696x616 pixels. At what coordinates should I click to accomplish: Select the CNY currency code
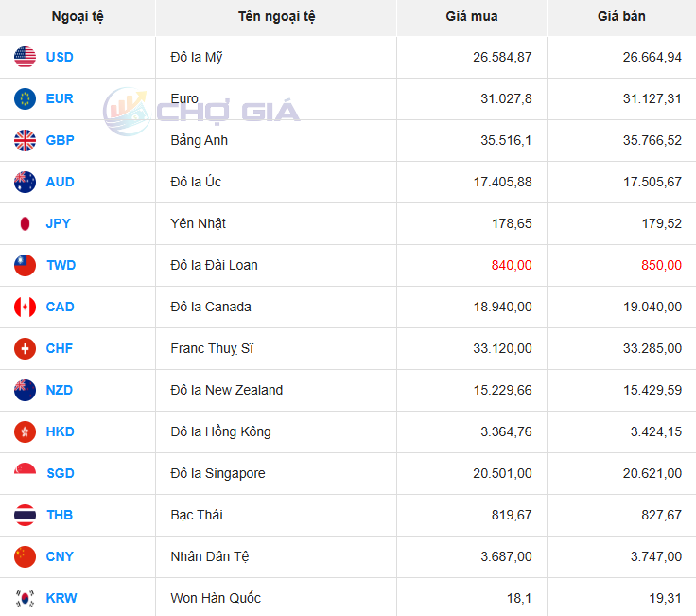pyautogui.click(x=60, y=556)
